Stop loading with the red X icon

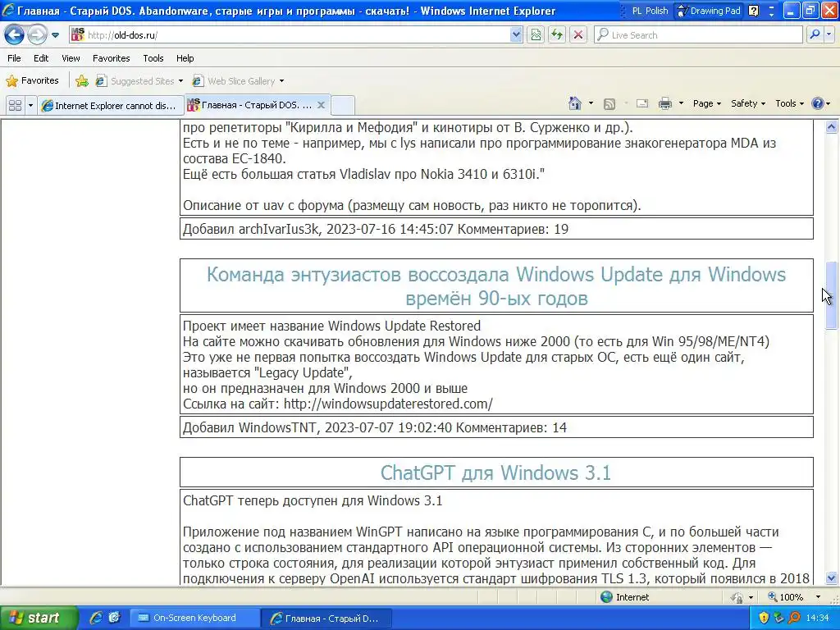click(578, 35)
